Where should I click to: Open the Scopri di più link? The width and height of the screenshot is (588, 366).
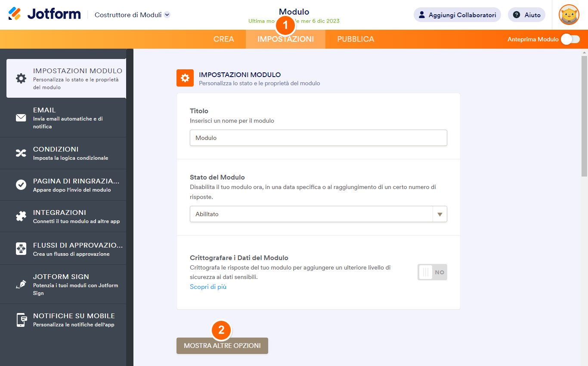point(208,286)
